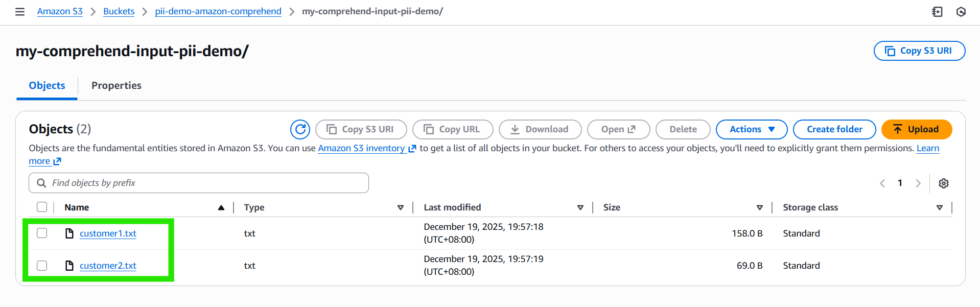Switch to the Properties tab
Image resolution: width=980 pixels, height=307 pixels.
point(116,85)
